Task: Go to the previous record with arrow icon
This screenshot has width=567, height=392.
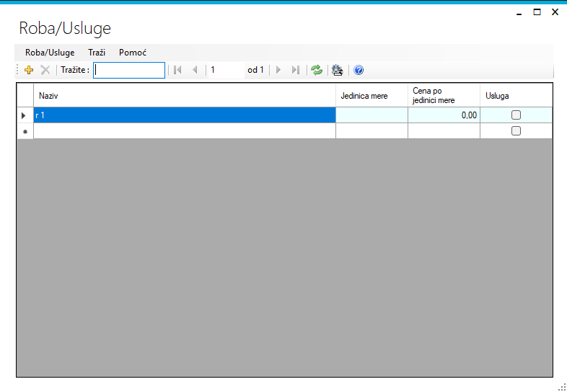Action: (195, 70)
